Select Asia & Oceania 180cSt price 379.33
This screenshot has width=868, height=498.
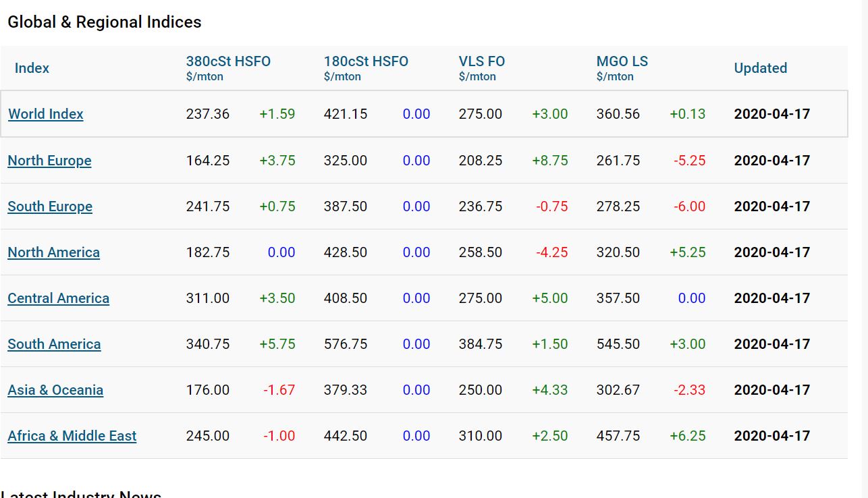coord(346,390)
